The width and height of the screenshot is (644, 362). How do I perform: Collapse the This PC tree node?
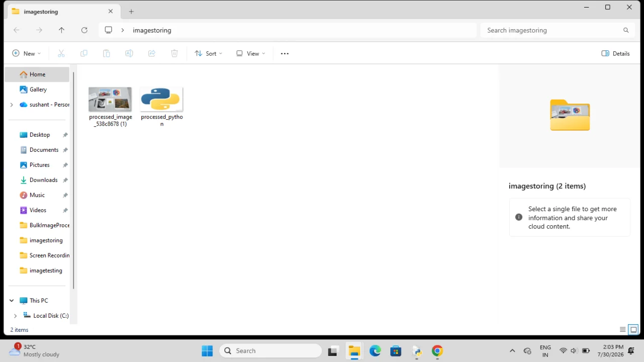click(12, 301)
